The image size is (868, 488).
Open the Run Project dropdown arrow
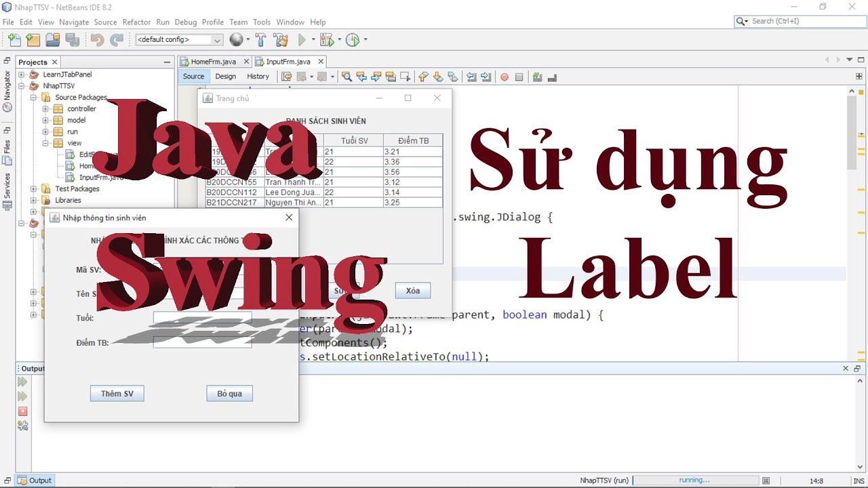313,40
